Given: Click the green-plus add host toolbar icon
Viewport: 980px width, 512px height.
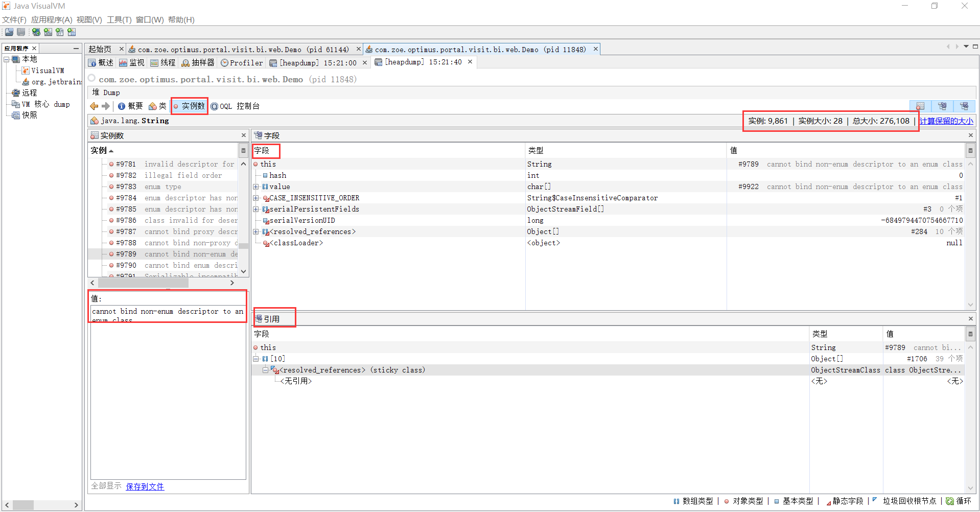Looking at the screenshot, I should coord(36,32).
